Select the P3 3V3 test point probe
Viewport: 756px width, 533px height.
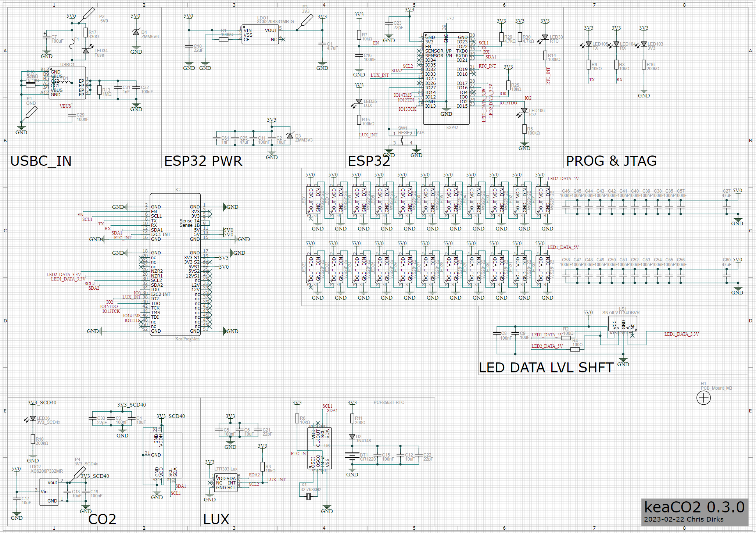304,23
